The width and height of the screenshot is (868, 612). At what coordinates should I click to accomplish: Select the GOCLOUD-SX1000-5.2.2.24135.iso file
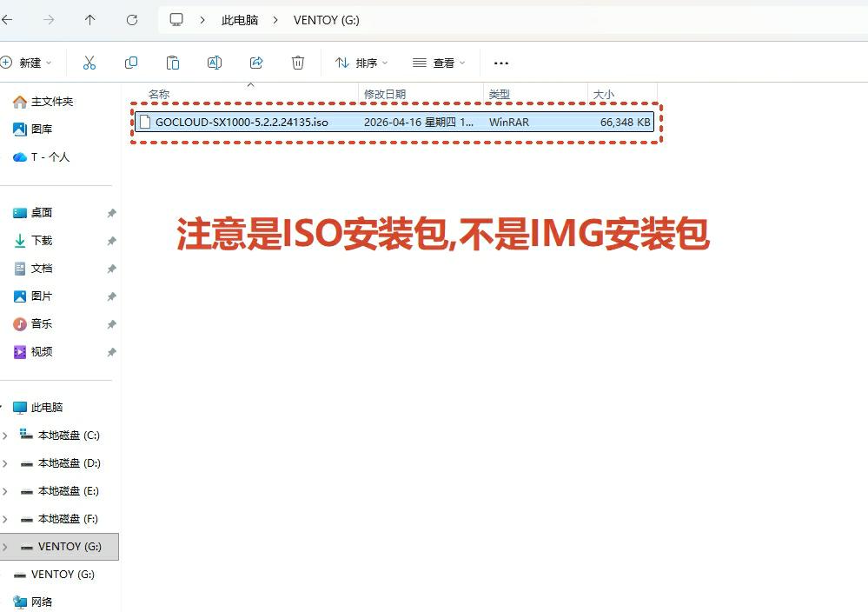tap(242, 123)
